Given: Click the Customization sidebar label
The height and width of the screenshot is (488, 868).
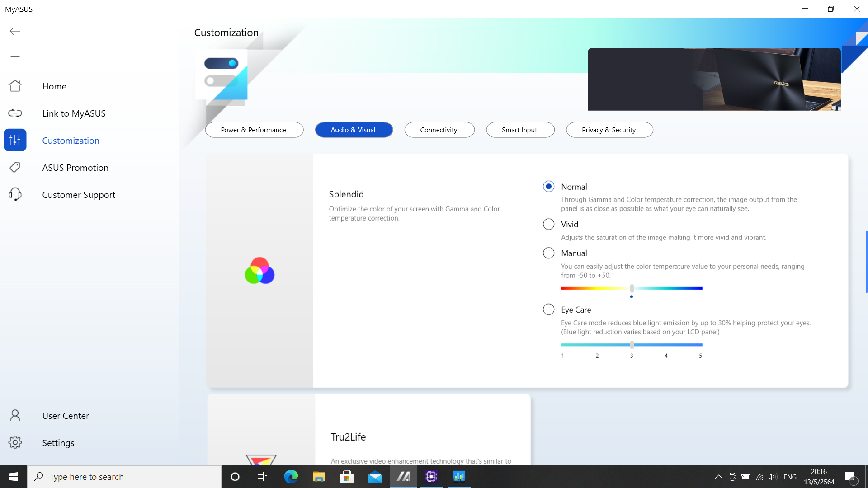Looking at the screenshot, I should pyautogui.click(x=71, y=140).
